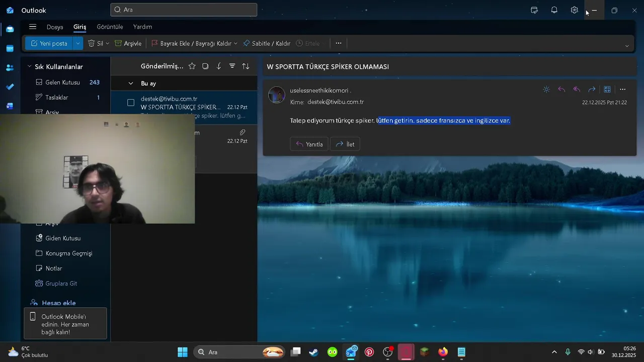Viewport: 644px width, 362px height.
Task: Click Sabitle / Kaldır pin button
Action: (x=267, y=43)
